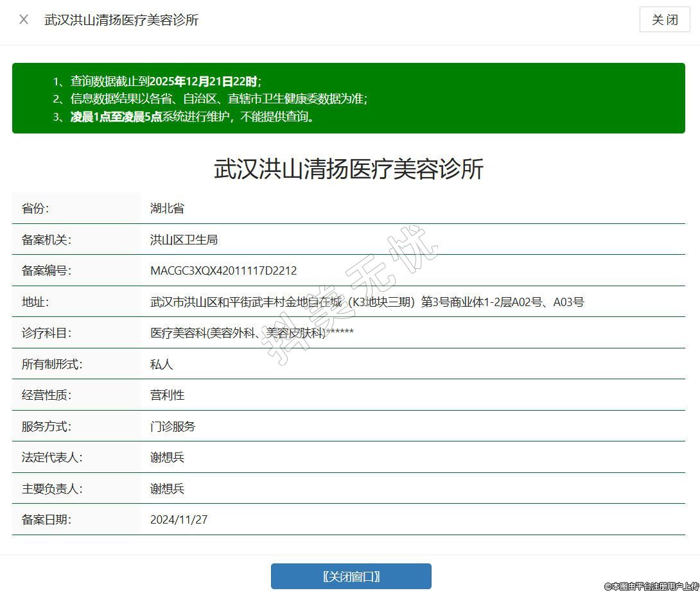Screen dimensions: 700x591
Task: Click the 湖北省 province value
Action: [x=167, y=209]
